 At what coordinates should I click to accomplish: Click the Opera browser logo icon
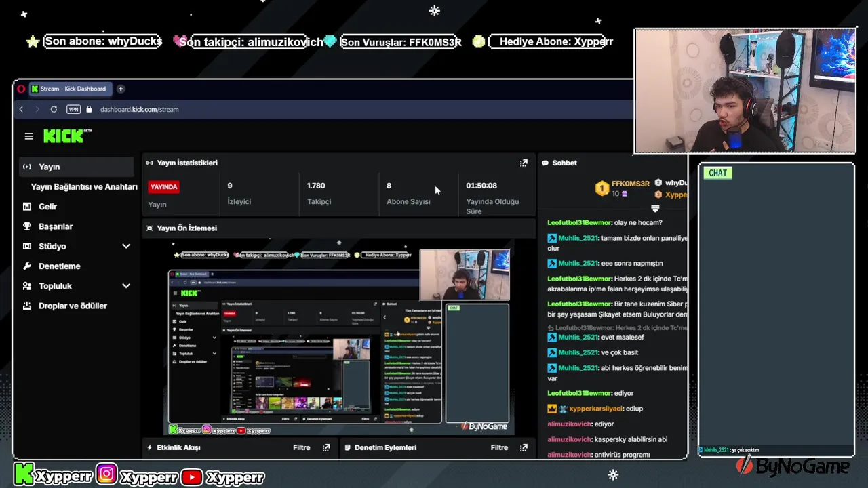point(21,89)
